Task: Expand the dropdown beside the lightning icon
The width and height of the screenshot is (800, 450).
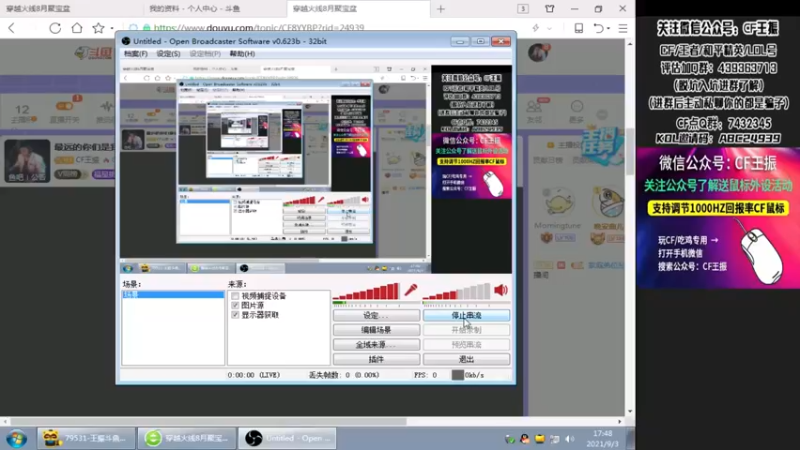Action: pyautogui.click(x=549, y=28)
